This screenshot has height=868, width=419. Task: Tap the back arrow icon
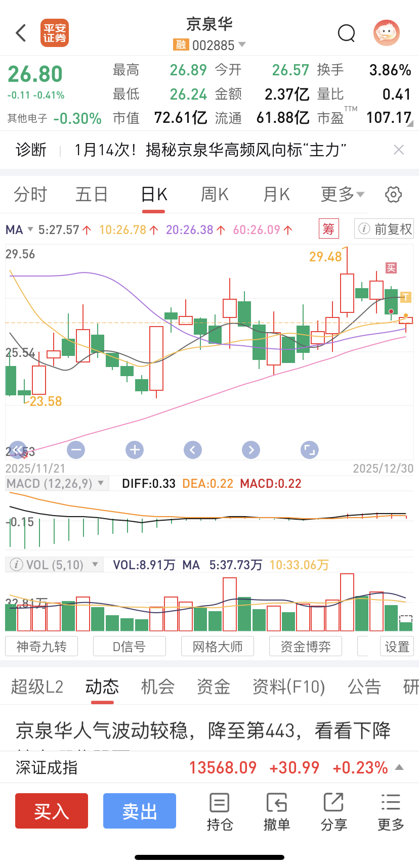pos(21,33)
